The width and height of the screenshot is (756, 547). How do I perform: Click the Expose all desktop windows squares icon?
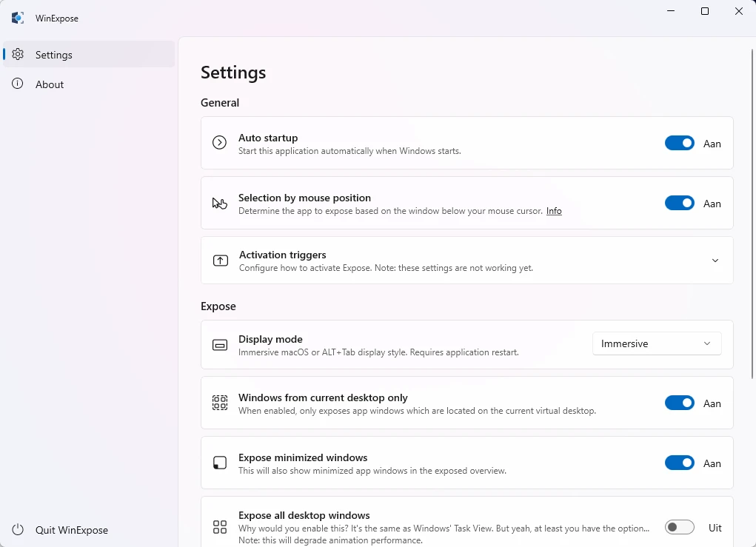click(220, 527)
